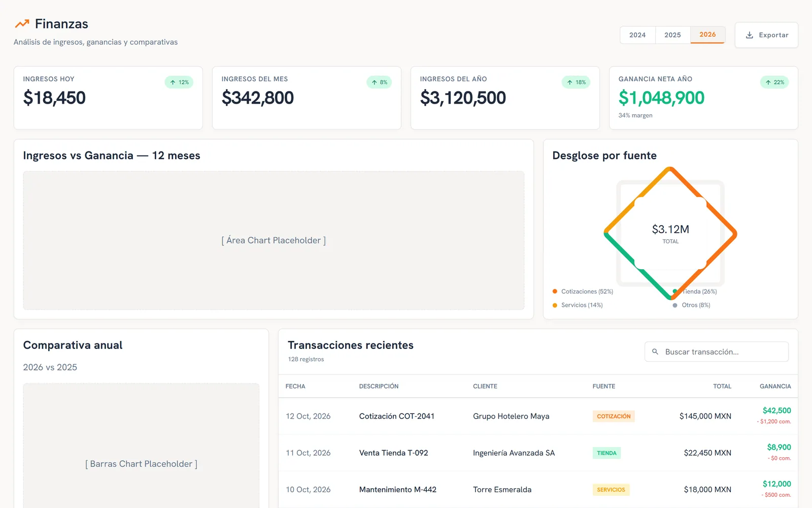The height and width of the screenshot is (508, 812).
Task: Click the client Grupo Hotelero Maya
Action: [x=511, y=416]
